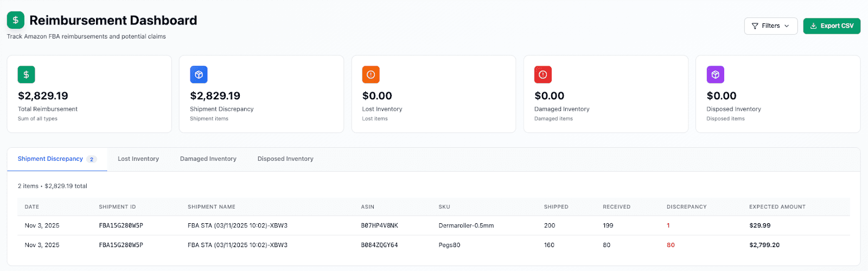This screenshot has width=868, height=271.
Task: Click the RECEIVED column header
Action: pos(617,207)
